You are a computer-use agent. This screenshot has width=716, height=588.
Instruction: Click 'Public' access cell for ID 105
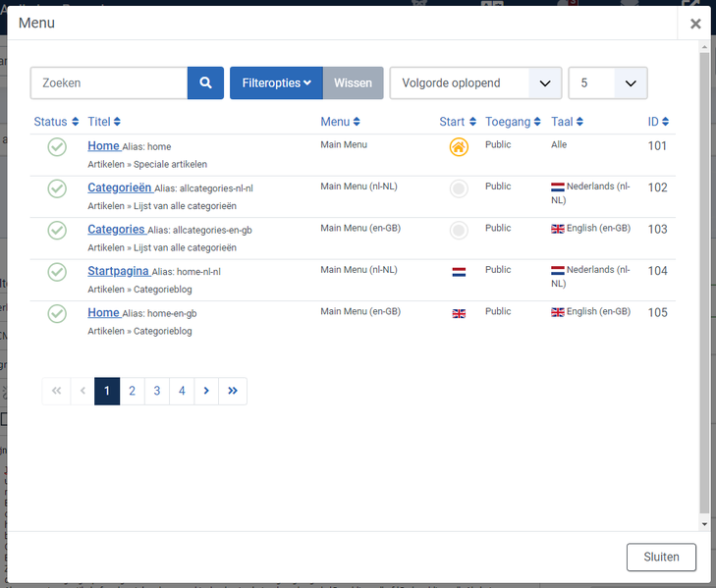(x=498, y=311)
